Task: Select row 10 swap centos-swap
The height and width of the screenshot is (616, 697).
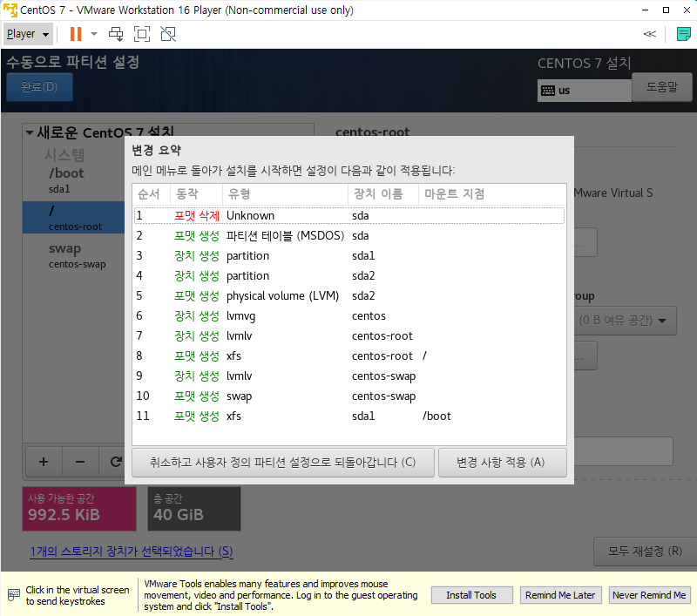Action: (349, 396)
